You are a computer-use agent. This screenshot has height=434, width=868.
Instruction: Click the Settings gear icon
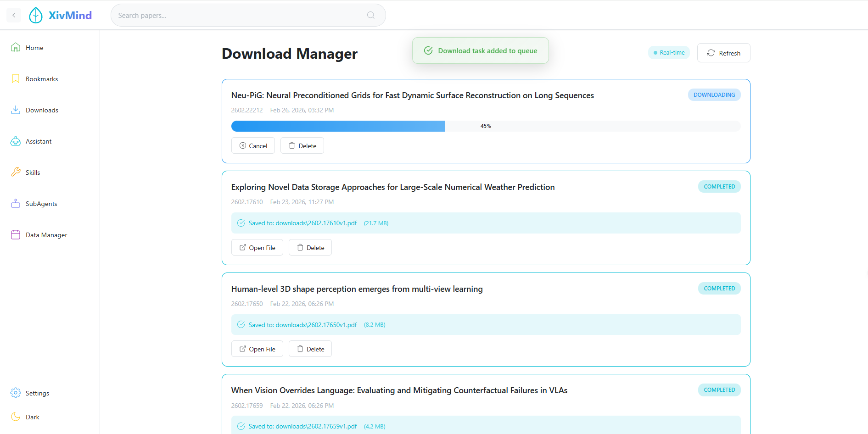point(16,393)
